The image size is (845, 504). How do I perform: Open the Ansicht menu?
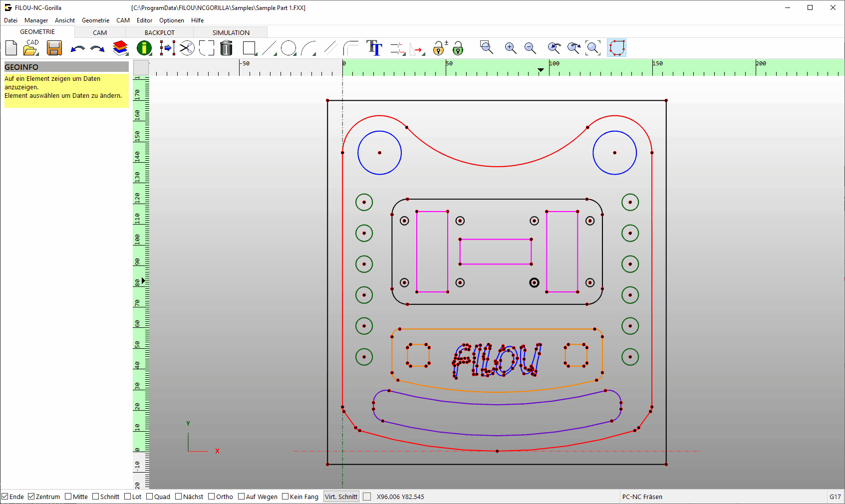coord(65,20)
